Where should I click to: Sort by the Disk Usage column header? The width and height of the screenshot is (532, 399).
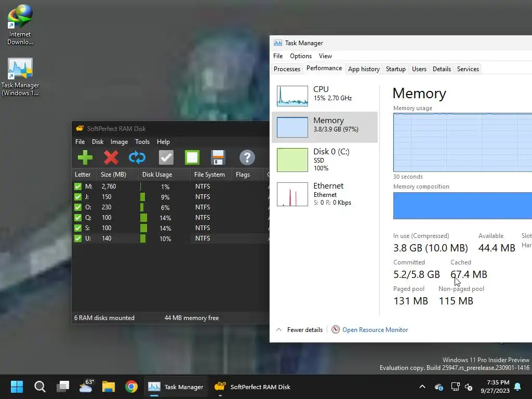pyautogui.click(x=165, y=175)
